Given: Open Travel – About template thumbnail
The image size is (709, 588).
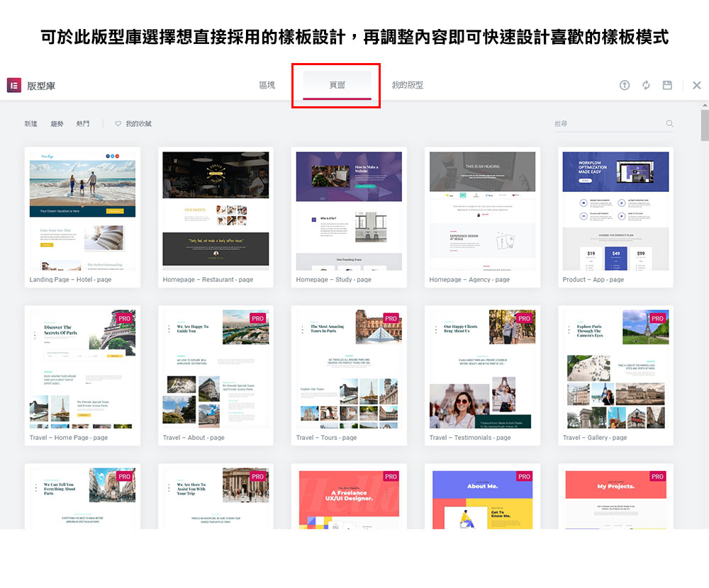Looking at the screenshot, I should point(216,369).
